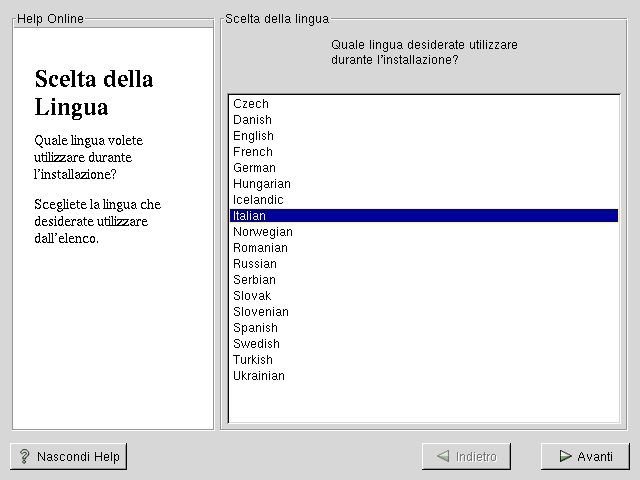The height and width of the screenshot is (480, 640).
Task: Select German language entry
Action: [x=254, y=168]
